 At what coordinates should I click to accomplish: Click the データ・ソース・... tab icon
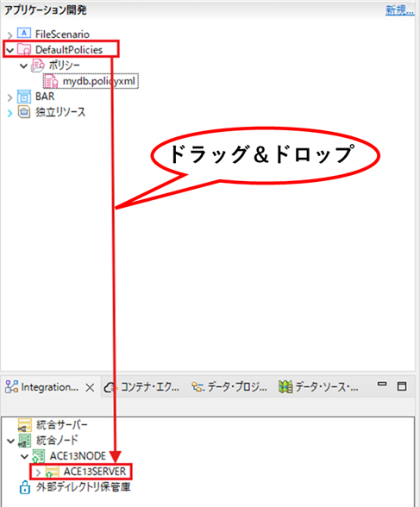point(285,386)
